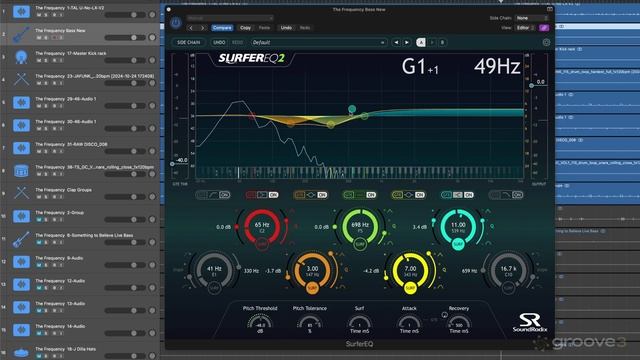Click the output gain slider handle at 0.0
This screenshot has width=640, height=360.
(x=531, y=86)
